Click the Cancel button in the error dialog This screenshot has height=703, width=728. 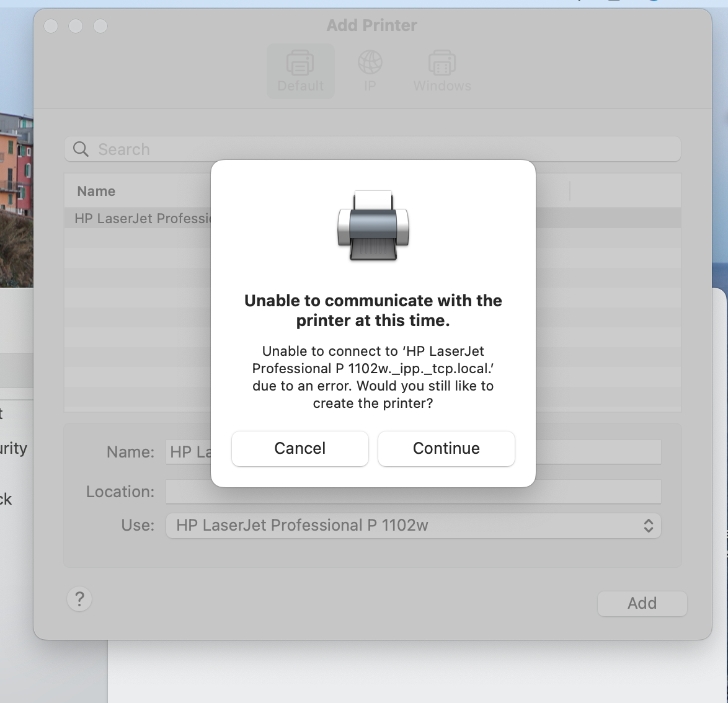(300, 448)
